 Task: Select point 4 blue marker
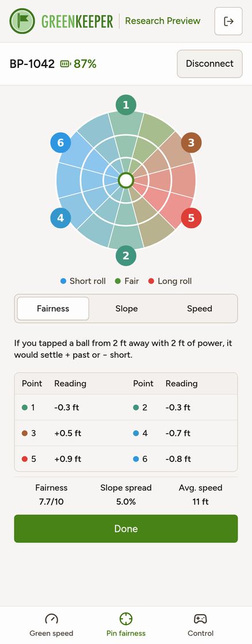60,218
